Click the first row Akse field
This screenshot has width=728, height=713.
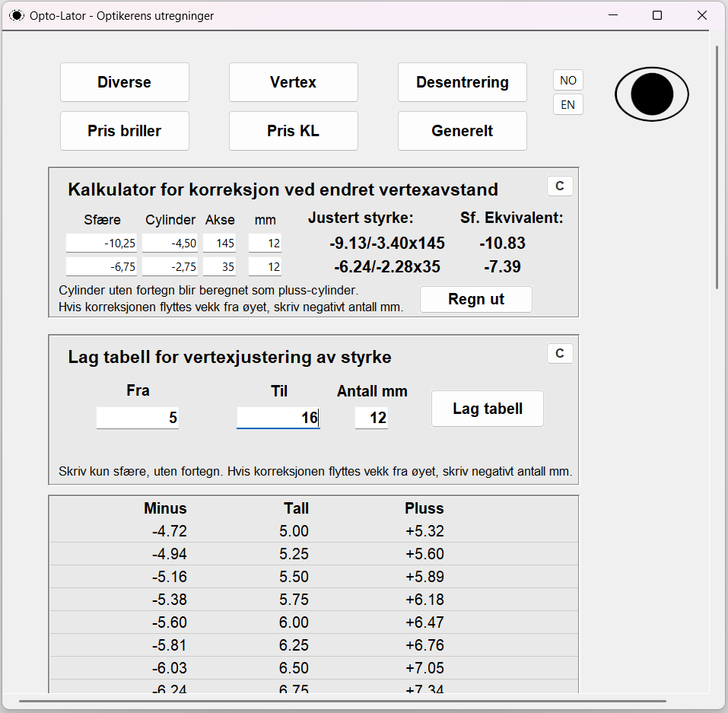[219, 244]
